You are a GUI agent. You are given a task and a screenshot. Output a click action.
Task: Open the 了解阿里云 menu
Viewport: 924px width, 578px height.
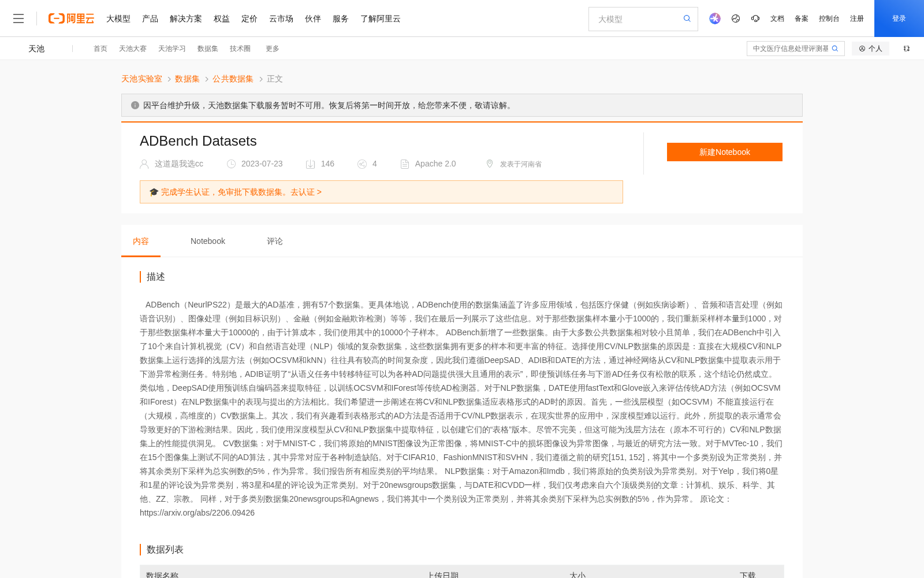pos(381,18)
